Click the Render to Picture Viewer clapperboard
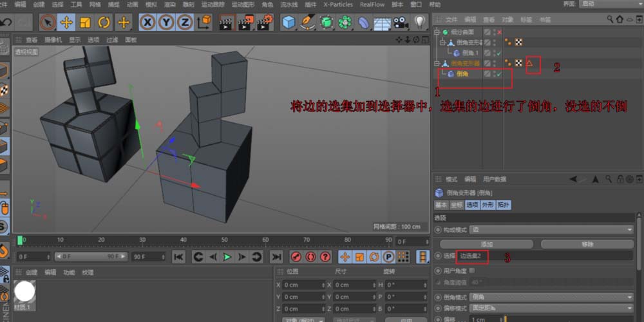The height and width of the screenshot is (322, 644). 245,23
